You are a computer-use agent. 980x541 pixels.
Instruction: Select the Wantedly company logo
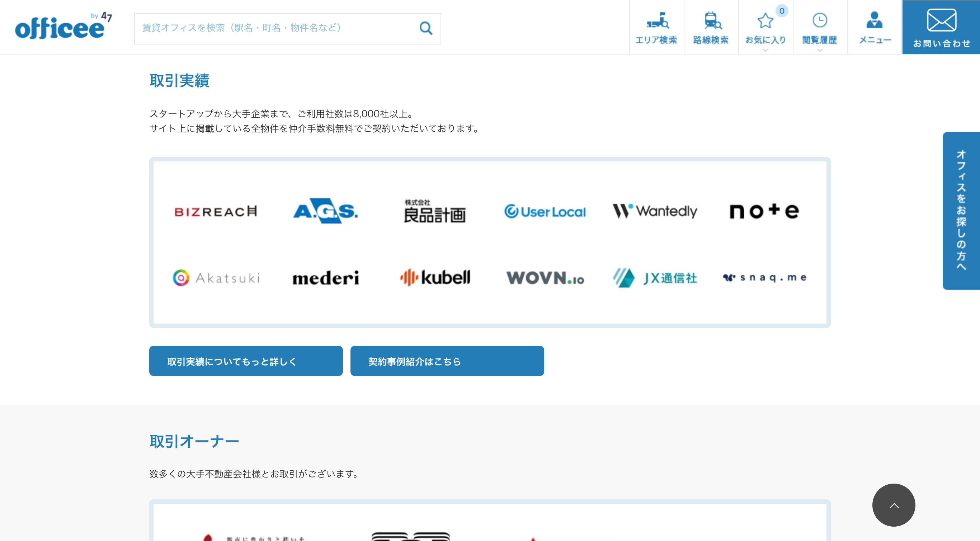tap(655, 212)
